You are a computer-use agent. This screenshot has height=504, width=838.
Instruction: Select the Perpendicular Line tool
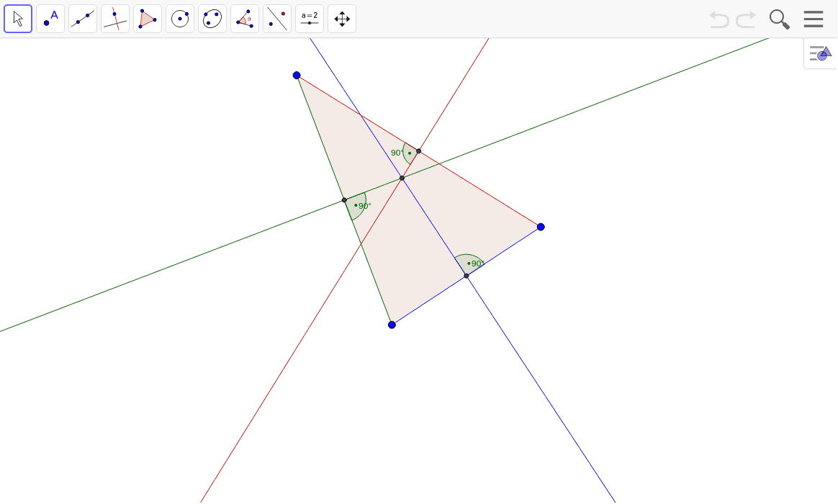tap(115, 19)
